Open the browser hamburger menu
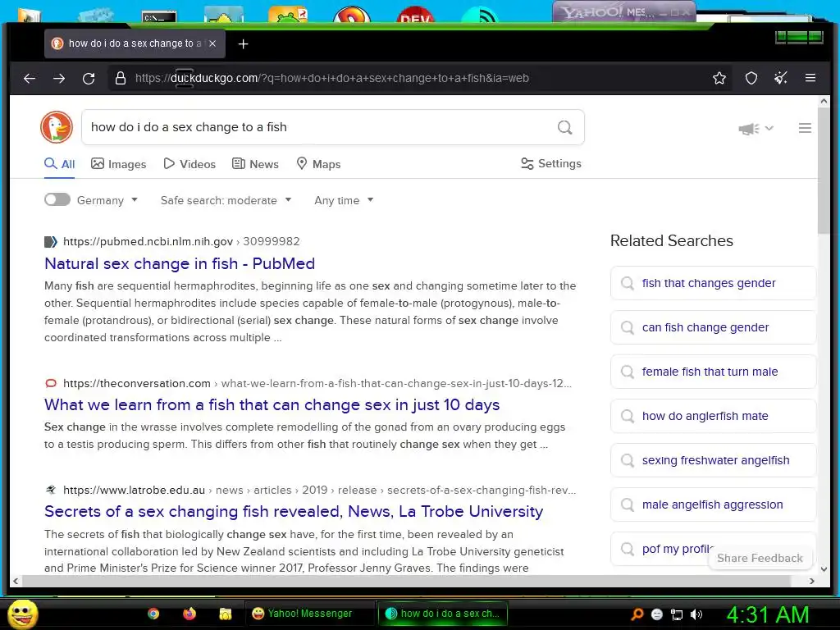The height and width of the screenshot is (630, 840). [x=810, y=78]
